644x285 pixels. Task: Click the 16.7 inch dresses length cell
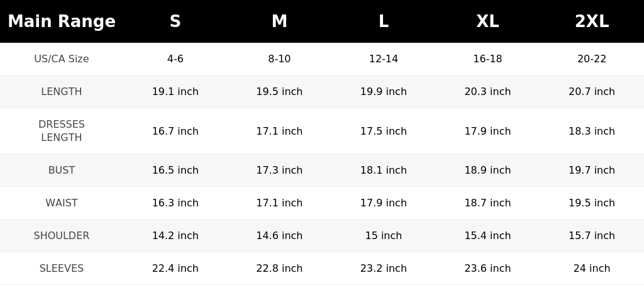[x=175, y=131]
